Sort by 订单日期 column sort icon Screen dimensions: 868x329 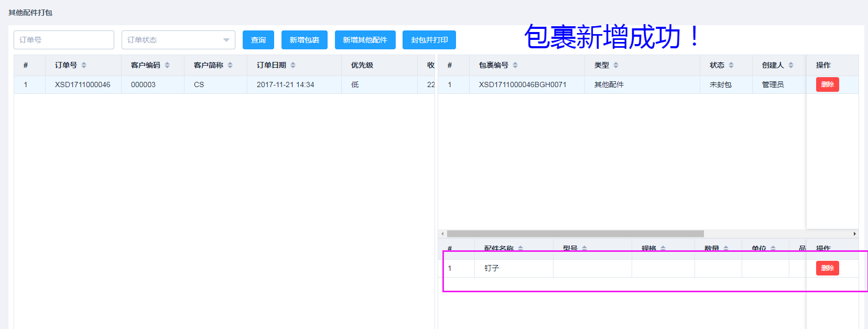coord(293,65)
